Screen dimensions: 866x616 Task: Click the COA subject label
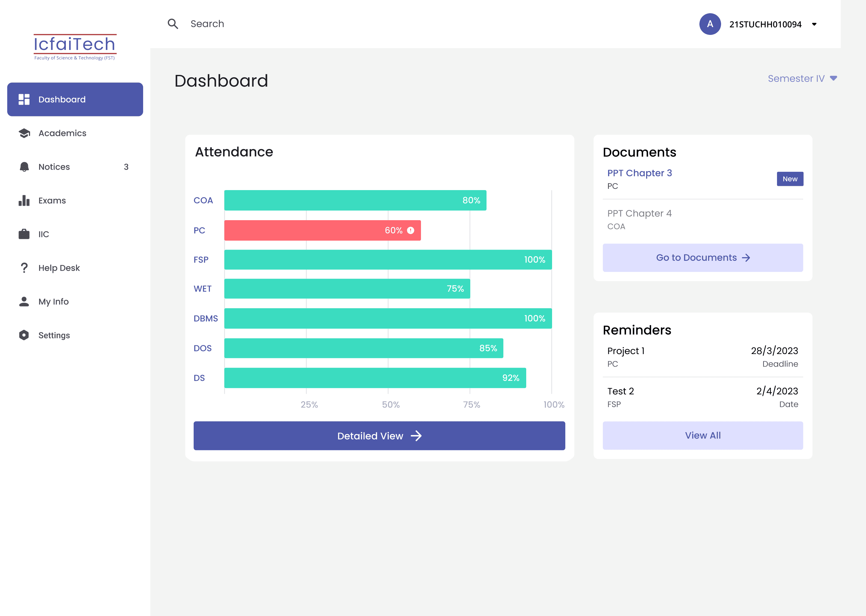[203, 200]
